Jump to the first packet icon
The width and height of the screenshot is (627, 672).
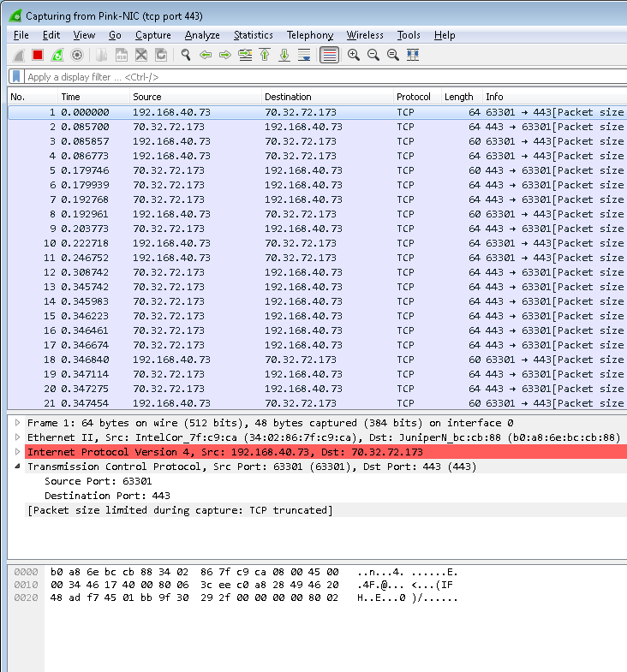click(x=265, y=55)
